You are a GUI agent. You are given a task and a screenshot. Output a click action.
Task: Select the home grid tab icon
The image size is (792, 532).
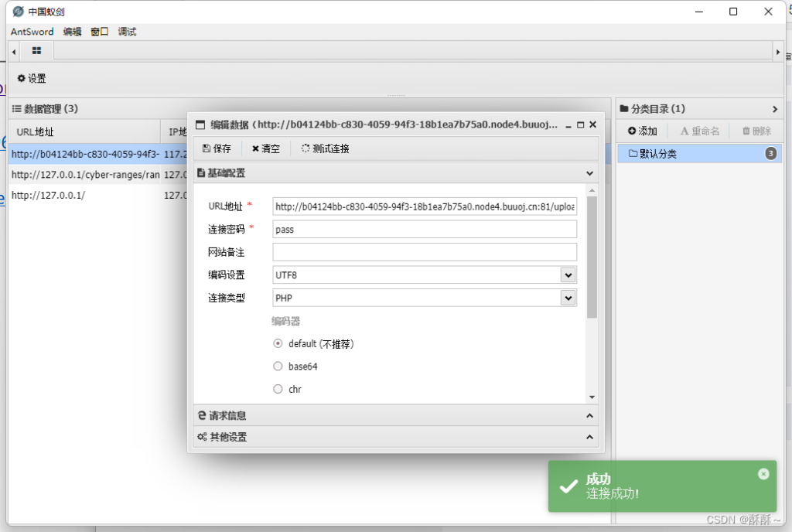pyautogui.click(x=36, y=50)
